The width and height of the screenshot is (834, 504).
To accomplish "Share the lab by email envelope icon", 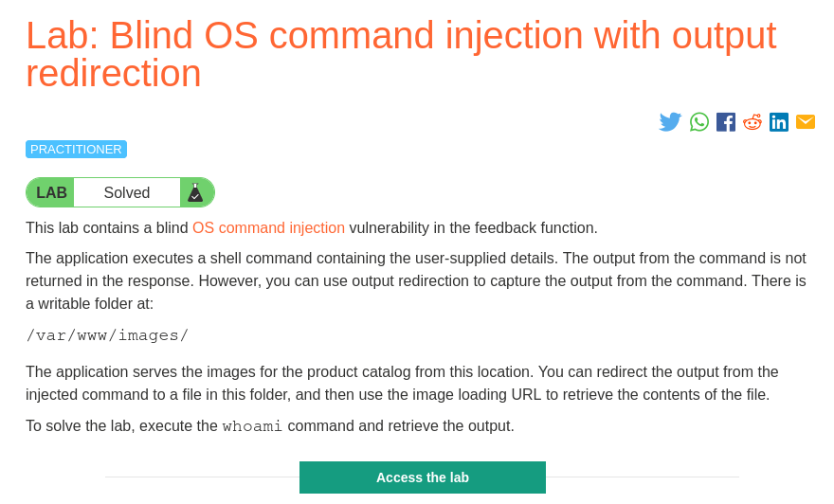I will pyautogui.click(x=806, y=122).
